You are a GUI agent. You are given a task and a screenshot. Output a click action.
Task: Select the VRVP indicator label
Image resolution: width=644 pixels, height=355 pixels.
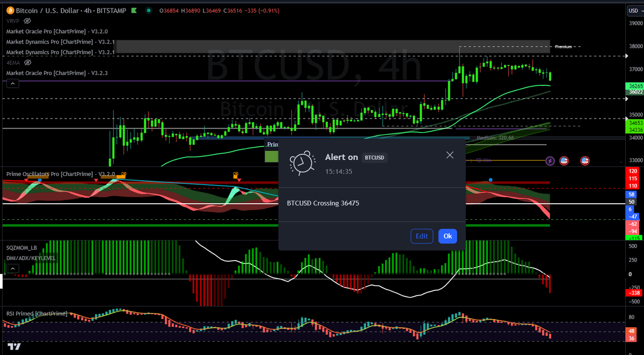pos(13,20)
